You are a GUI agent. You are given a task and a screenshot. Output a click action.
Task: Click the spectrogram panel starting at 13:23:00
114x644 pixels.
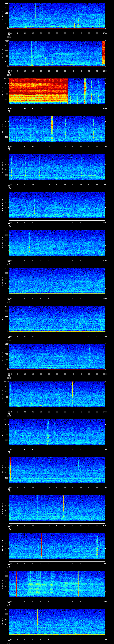pyautogui.click(x=57, y=280)
